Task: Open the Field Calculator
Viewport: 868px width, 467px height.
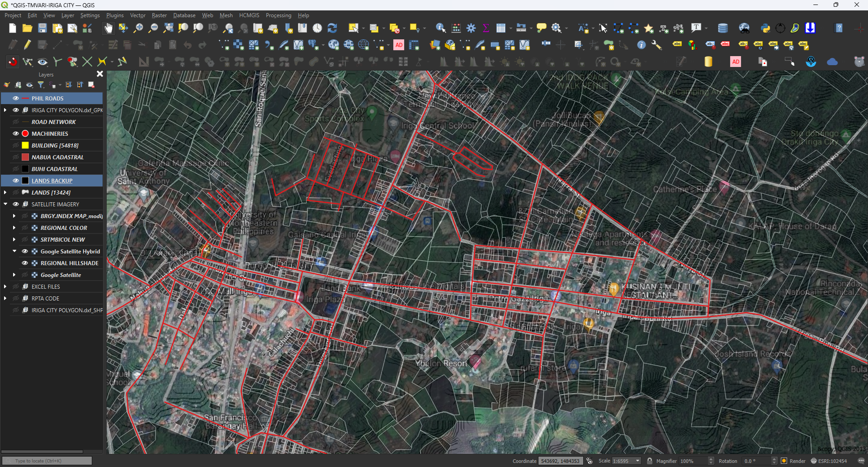Action: pos(456,28)
